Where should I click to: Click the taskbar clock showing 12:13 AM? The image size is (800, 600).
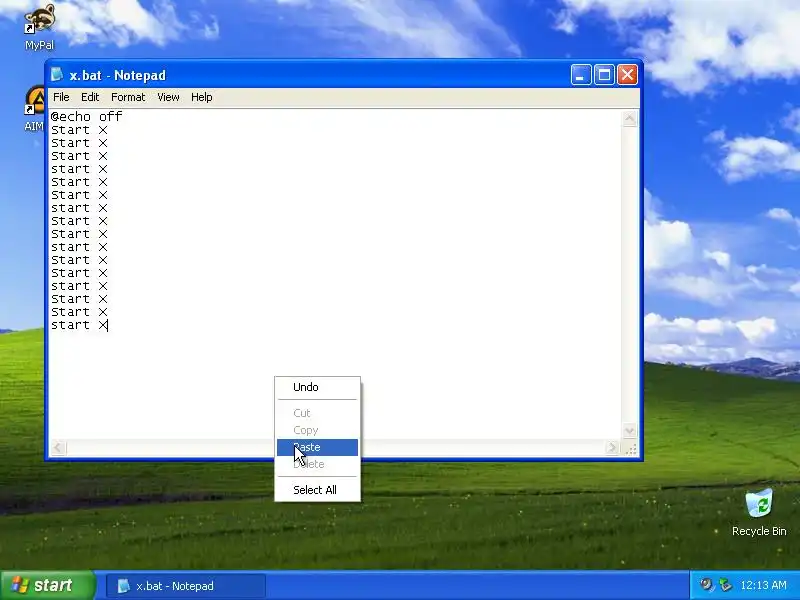coord(763,585)
